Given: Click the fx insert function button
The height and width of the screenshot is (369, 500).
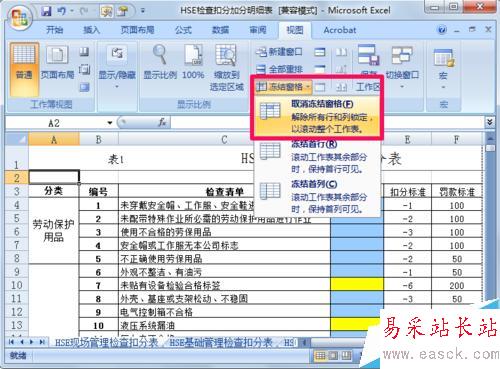Looking at the screenshot, I should point(162,123).
